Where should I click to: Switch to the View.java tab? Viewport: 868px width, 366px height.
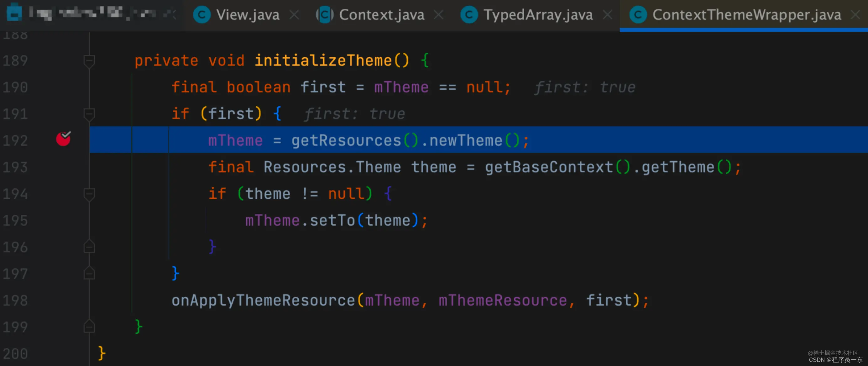tap(248, 15)
